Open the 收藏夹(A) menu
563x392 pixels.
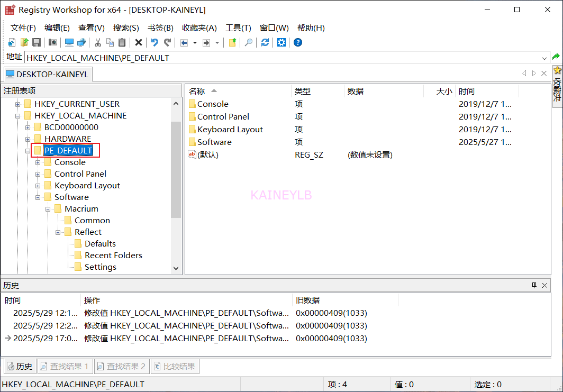coord(199,28)
